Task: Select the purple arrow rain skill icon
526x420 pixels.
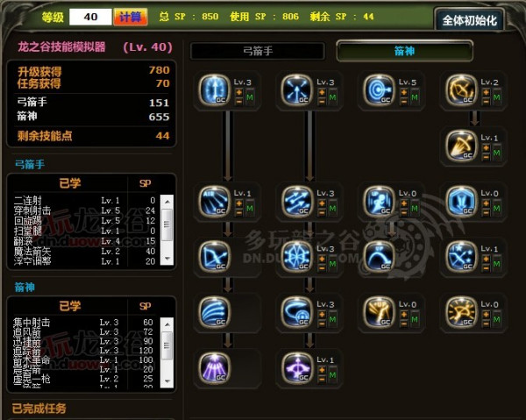Action: [x=215, y=368]
